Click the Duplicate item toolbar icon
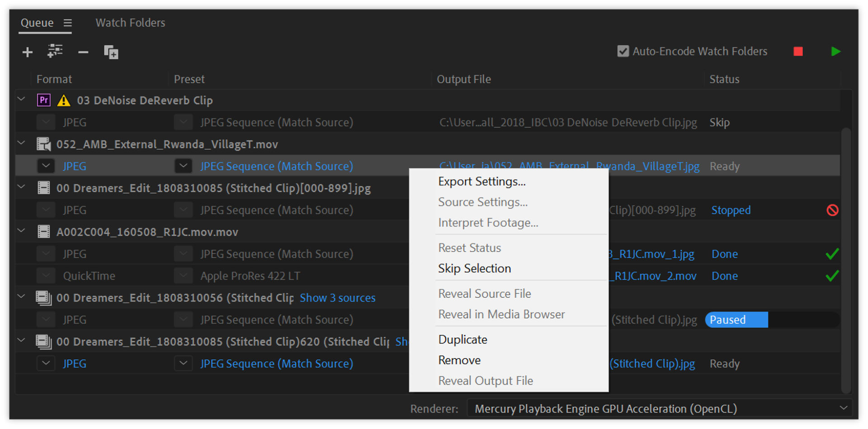Screen dimensions: 868x429 coord(111,52)
